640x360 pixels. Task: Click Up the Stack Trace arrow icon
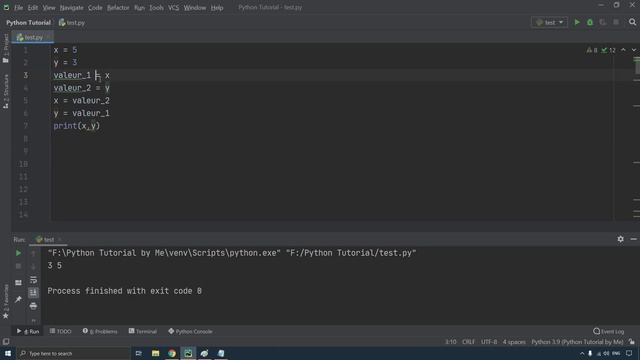point(33,253)
